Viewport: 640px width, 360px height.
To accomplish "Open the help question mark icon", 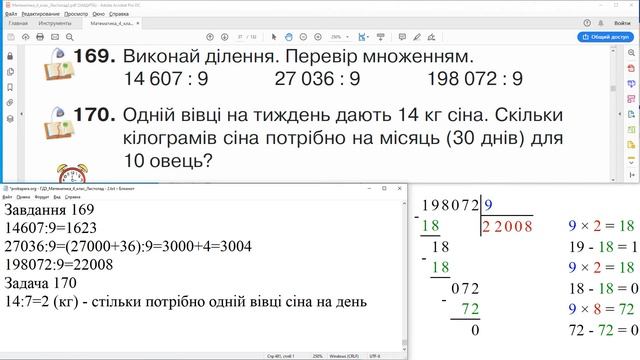I will 587,23.
